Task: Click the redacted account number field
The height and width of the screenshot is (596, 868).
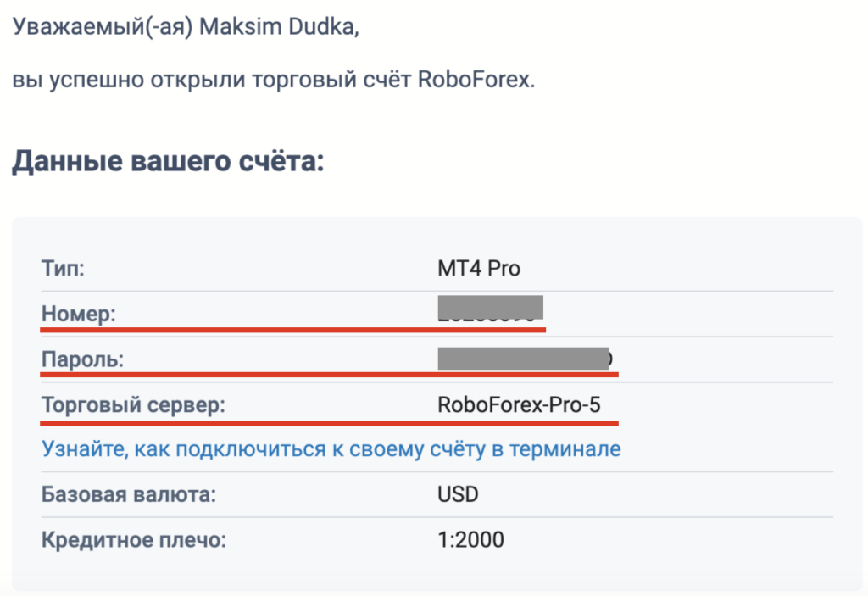Action: pyautogui.click(x=490, y=309)
